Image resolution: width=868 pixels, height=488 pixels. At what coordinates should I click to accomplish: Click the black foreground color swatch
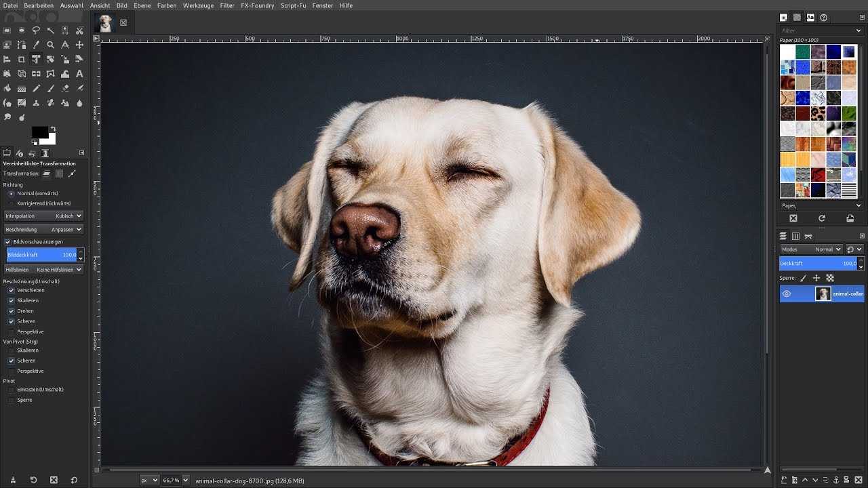(39, 131)
